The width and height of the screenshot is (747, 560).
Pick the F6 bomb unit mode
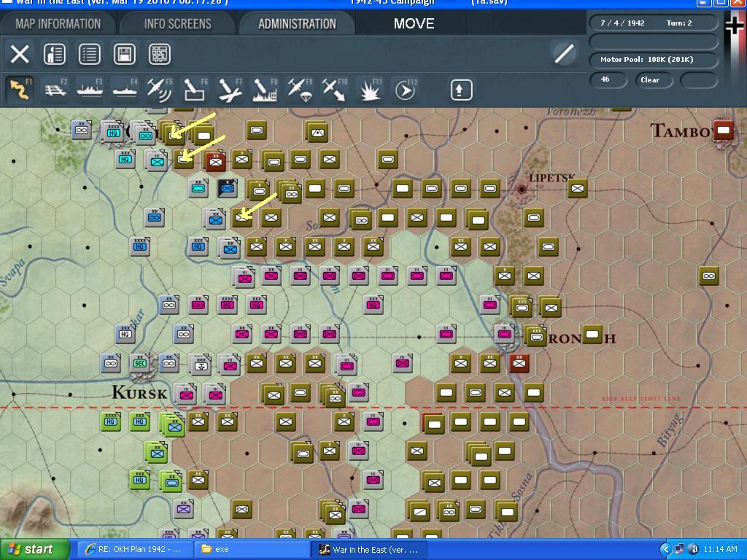tap(195, 89)
